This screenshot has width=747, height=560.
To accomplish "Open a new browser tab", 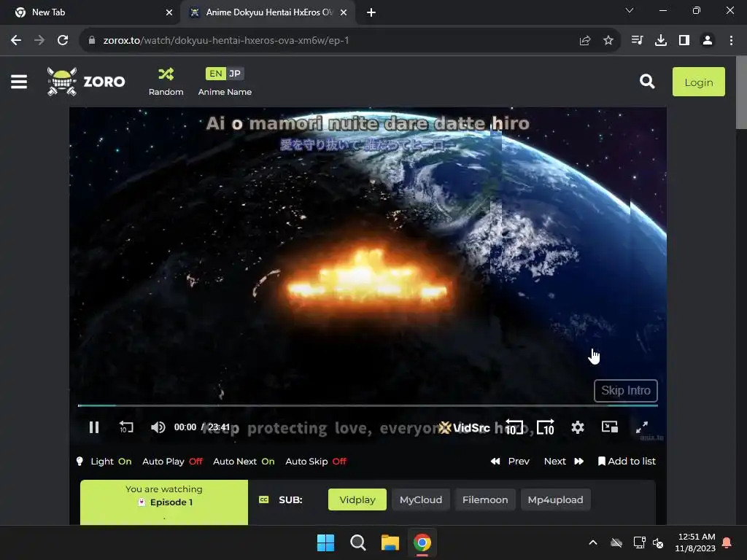I will 371,12.
